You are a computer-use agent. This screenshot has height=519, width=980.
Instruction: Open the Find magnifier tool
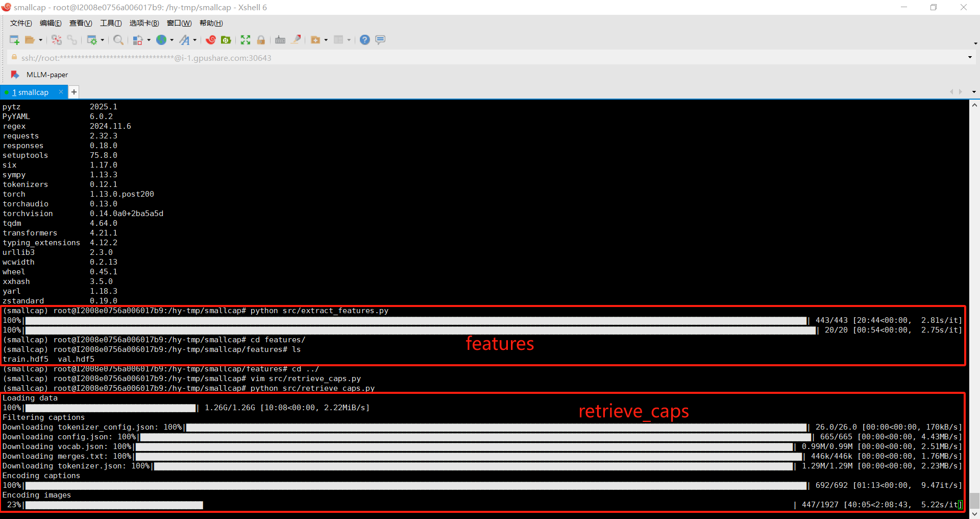coord(118,40)
